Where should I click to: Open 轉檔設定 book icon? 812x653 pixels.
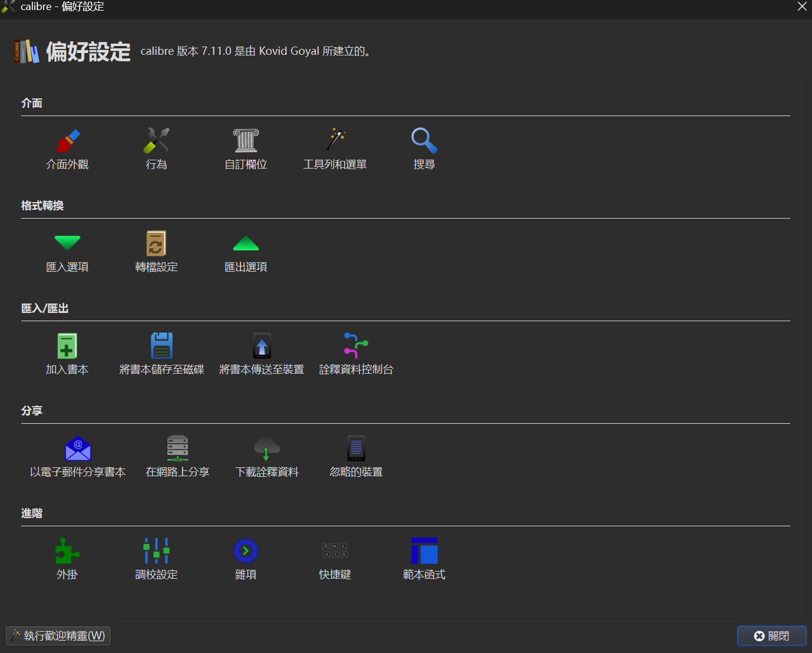click(156, 243)
